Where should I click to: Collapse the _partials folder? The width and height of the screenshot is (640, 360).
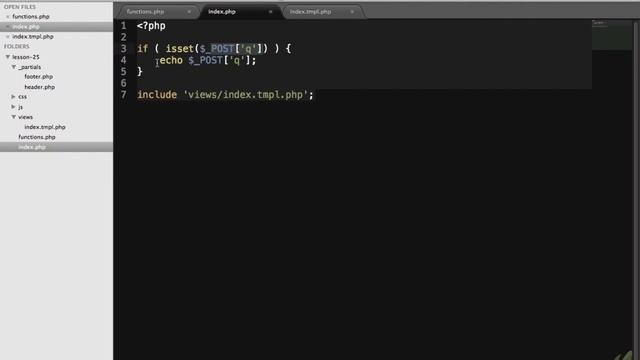[x=13, y=67]
